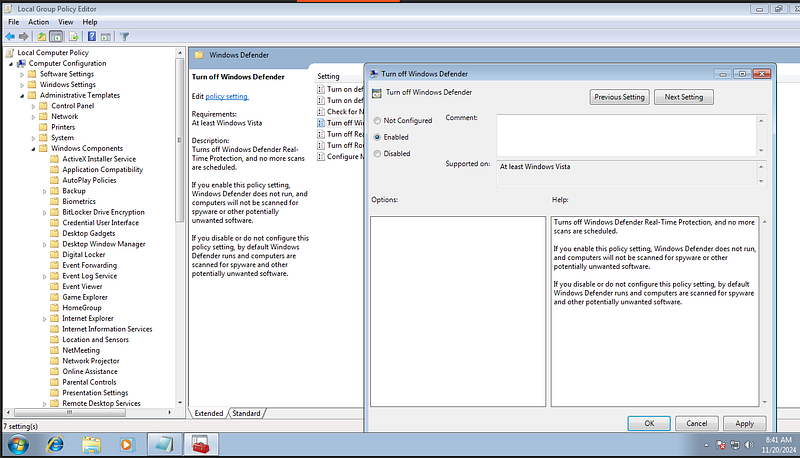Click the policy icon beside dialog heading

pyautogui.click(x=377, y=93)
